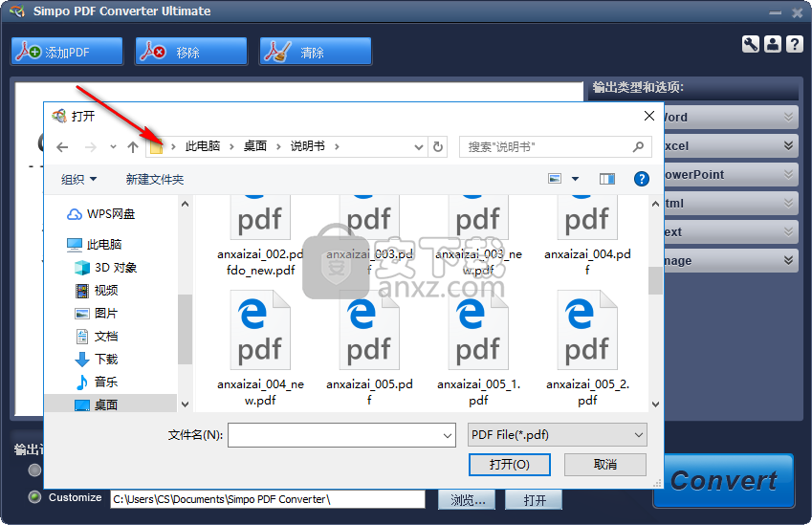Close the 打开 dialog
Viewport: 812px width, 525px height.
pos(648,116)
